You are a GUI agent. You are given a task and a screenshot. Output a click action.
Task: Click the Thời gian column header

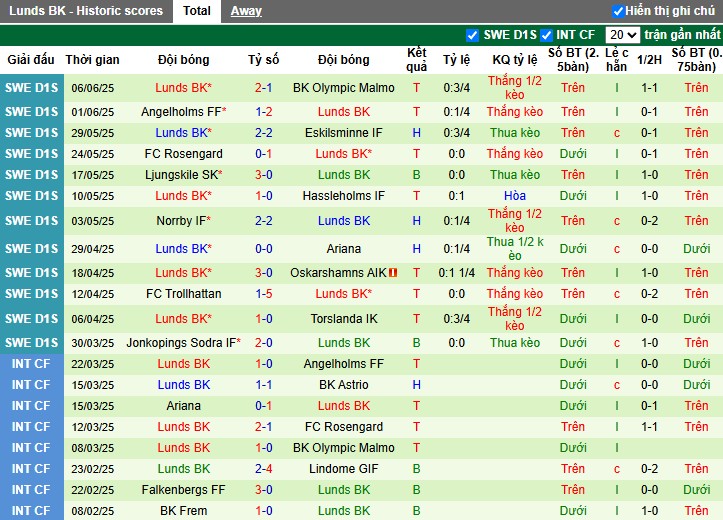coord(92,59)
